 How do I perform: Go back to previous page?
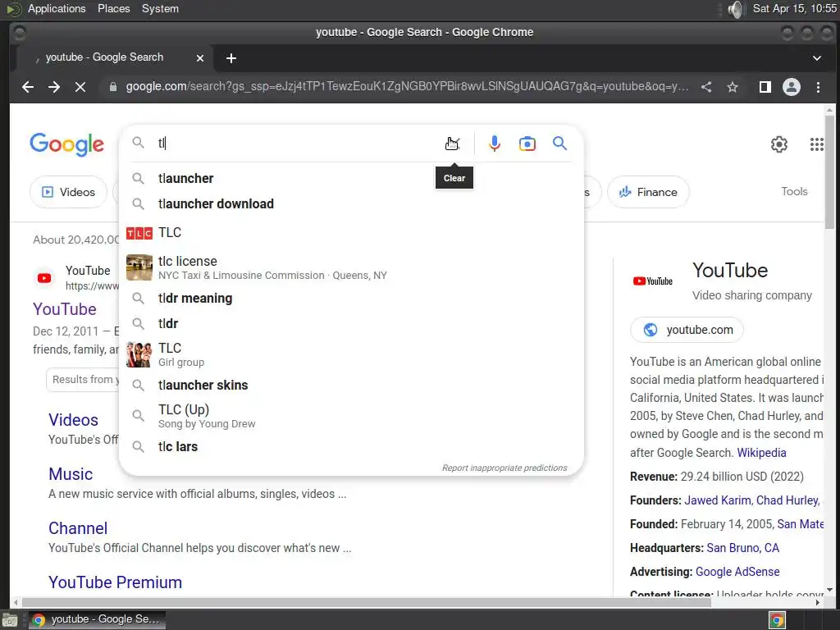click(x=28, y=87)
